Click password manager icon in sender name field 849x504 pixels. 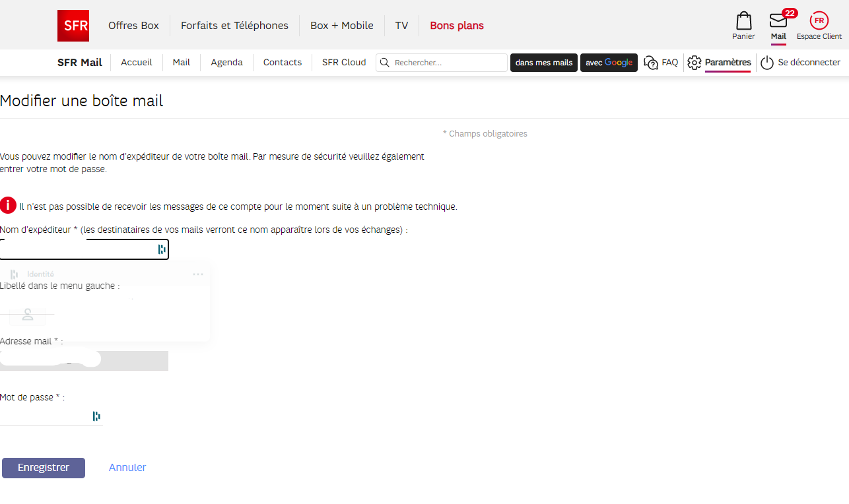tap(161, 249)
